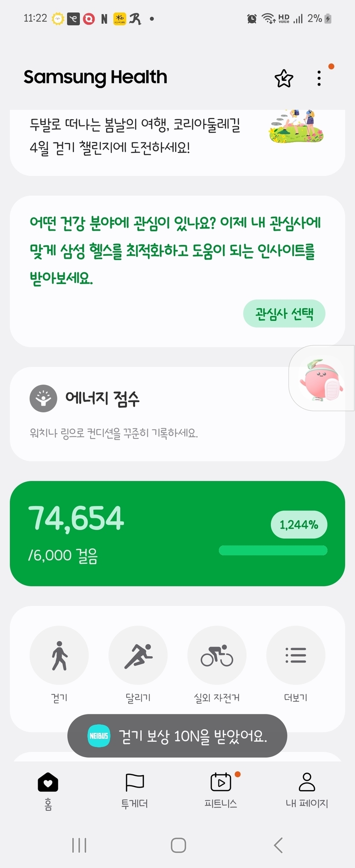Tap the star badge icon in header
Viewport: 355px width, 868px height.
[x=284, y=79]
